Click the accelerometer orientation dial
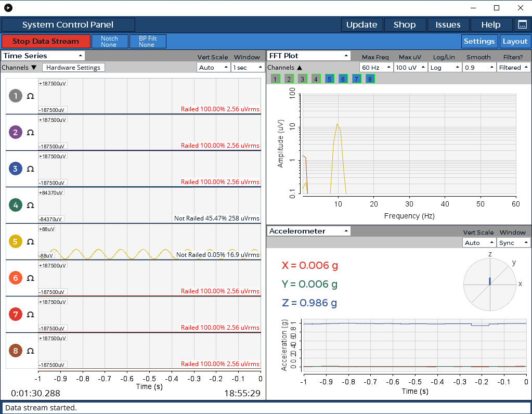This screenshot has height=414, width=532. tap(490, 283)
